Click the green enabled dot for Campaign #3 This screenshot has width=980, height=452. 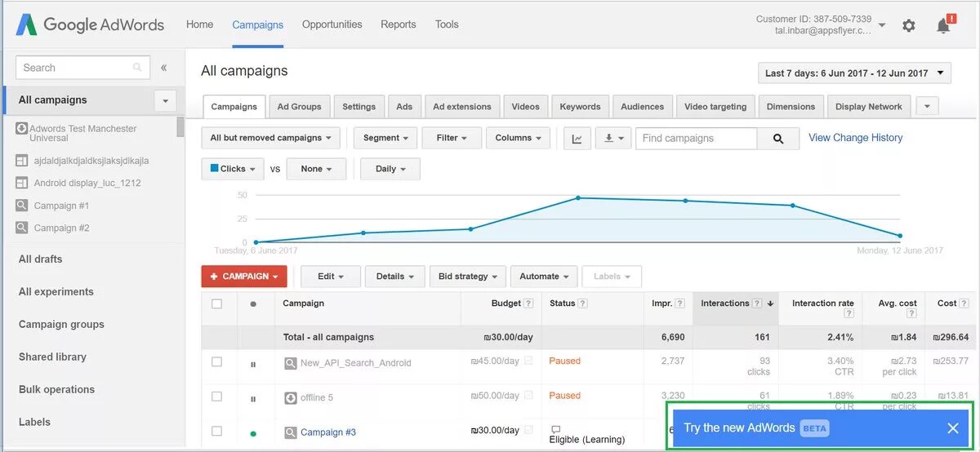coord(253,433)
